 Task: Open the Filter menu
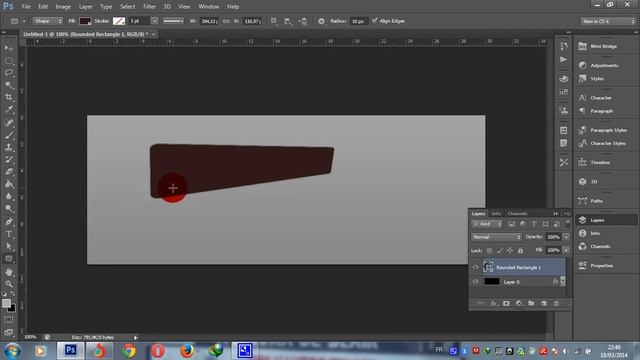149,7
